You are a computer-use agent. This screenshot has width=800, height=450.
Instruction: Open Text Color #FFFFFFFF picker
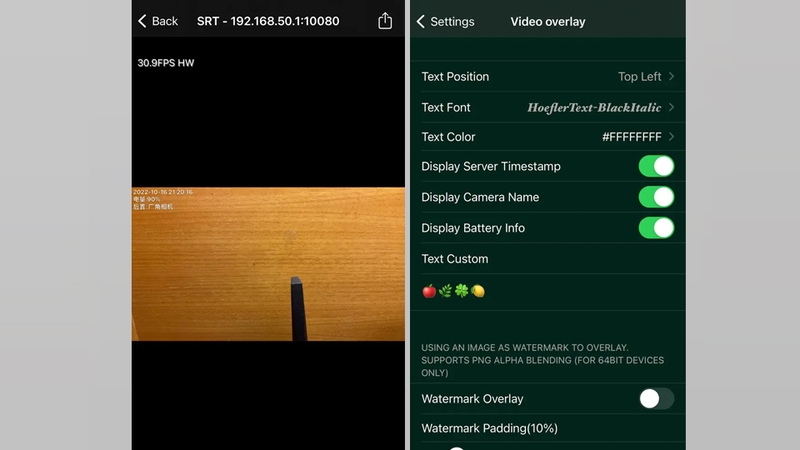click(548, 137)
